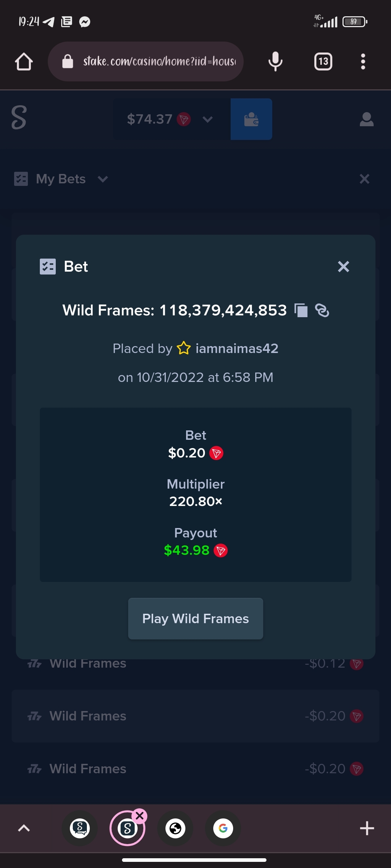Open the 13 tabs switcher

click(x=323, y=61)
